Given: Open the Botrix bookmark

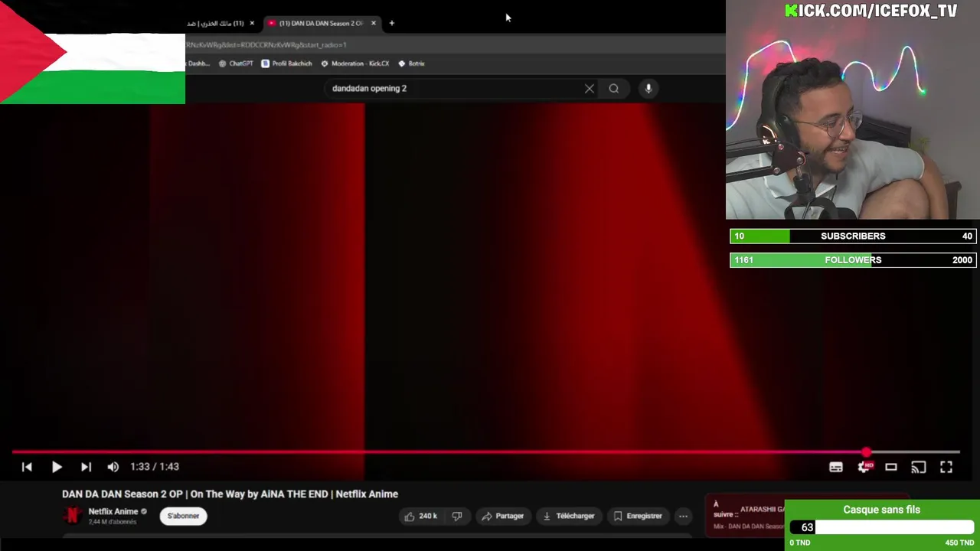Looking at the screenshot, I should (411, 64).
